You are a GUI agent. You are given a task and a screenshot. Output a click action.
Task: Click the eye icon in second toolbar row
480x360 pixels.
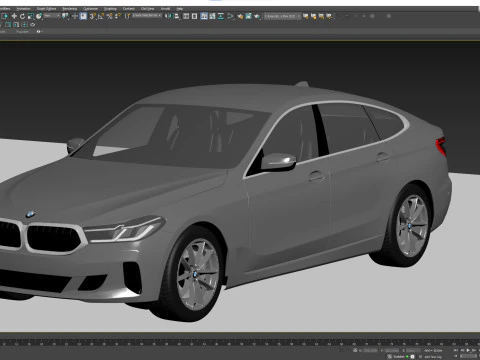pyautogui.click(x=33, y=25)
